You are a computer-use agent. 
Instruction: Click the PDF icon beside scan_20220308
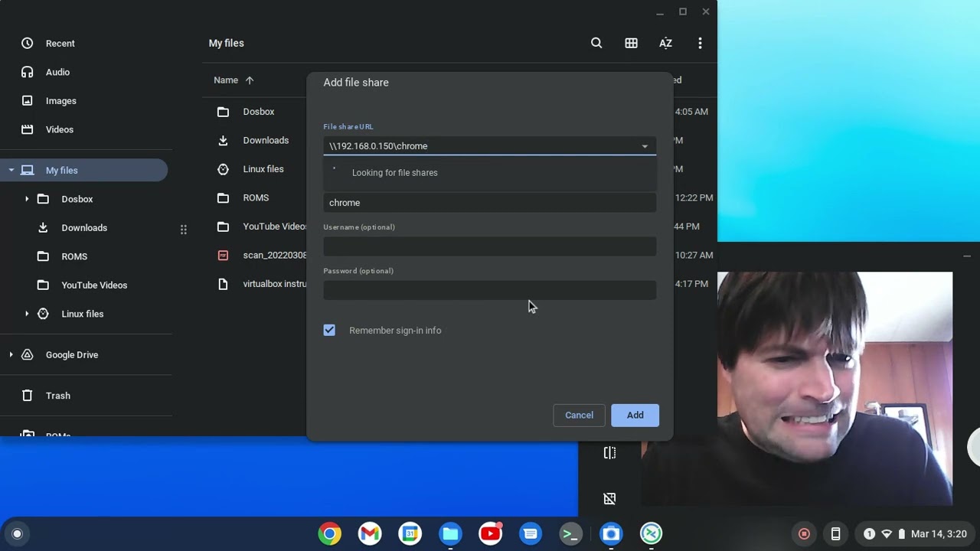[223, 255]
